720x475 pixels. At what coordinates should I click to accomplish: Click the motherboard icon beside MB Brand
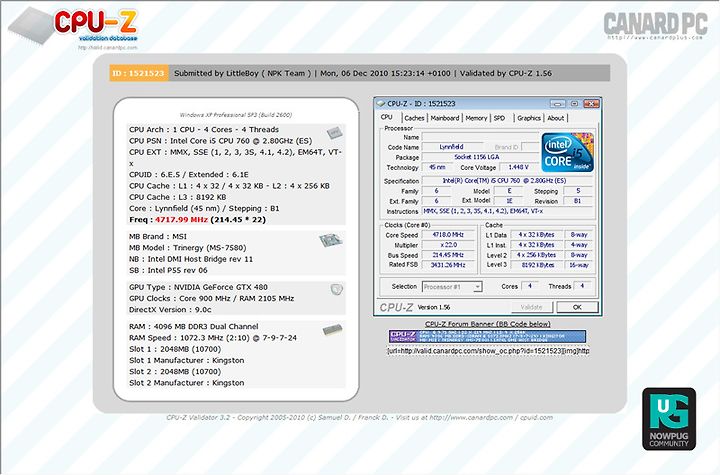(x=331, y=240)
